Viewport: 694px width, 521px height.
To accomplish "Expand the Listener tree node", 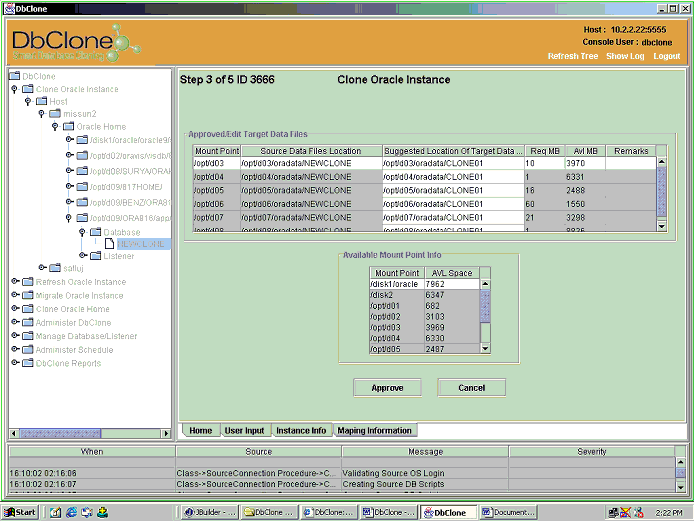I will pos(82,255).
